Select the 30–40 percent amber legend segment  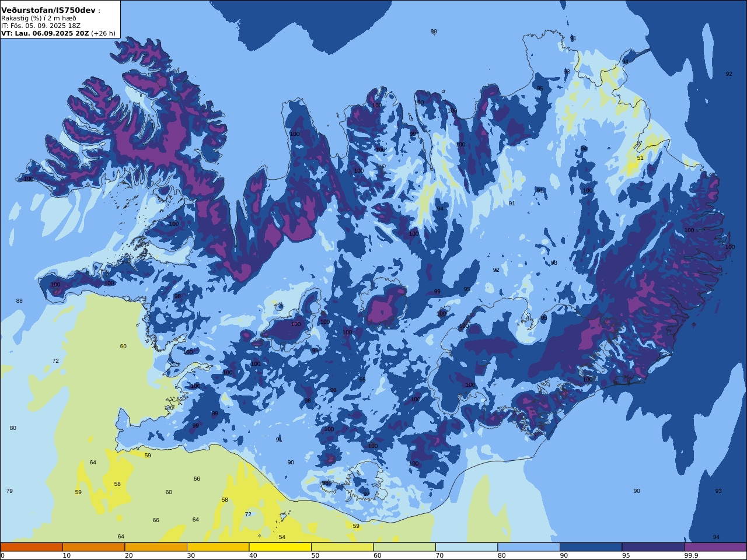pos(218,547)
